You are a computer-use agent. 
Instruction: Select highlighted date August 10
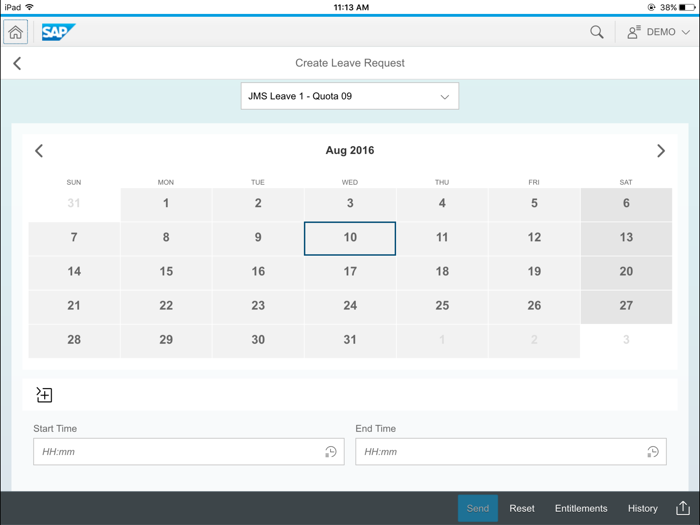(350, 238)
